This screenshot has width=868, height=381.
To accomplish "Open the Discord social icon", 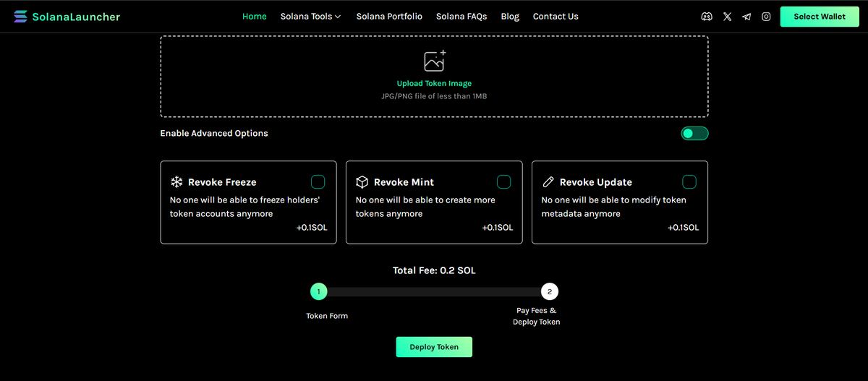I will point(707,17).
